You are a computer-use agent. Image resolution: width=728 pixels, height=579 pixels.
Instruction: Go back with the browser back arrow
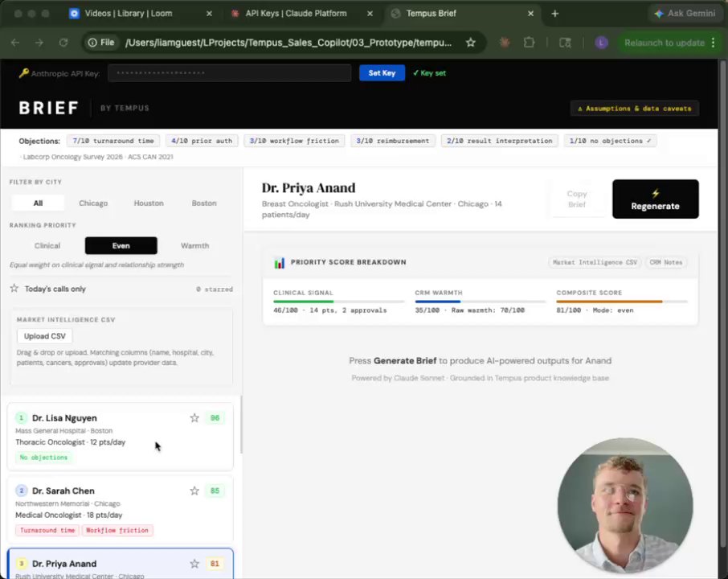[15, 43]
